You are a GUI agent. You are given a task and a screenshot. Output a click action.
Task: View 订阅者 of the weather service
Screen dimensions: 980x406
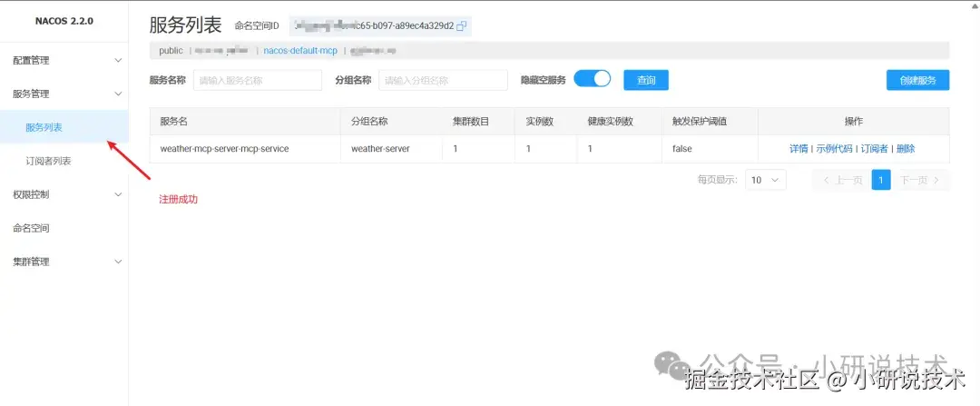point(875,149)
